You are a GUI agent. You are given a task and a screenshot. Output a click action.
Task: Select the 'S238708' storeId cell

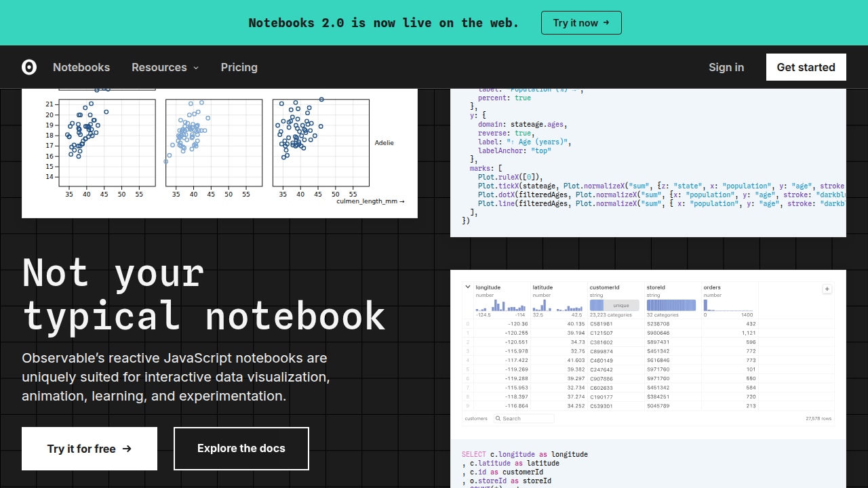(x=658, y=324)
